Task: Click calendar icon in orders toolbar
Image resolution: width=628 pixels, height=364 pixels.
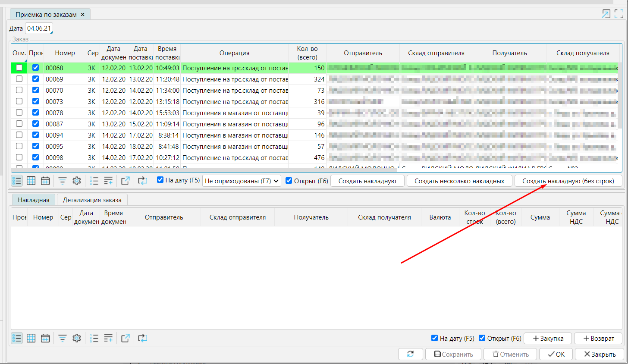Action: 45,181
